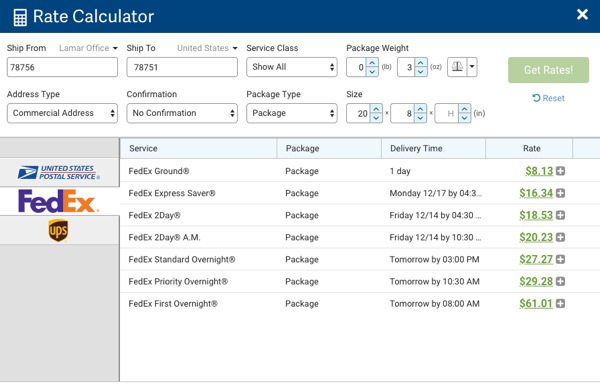Decrease the length size value of 20
This screenshot has height=385, width=600.
coord(376,118)
